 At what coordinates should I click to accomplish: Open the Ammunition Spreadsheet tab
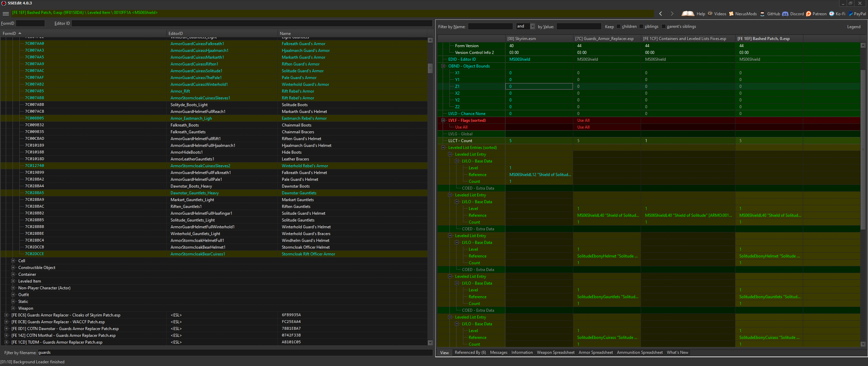(640, 352)
